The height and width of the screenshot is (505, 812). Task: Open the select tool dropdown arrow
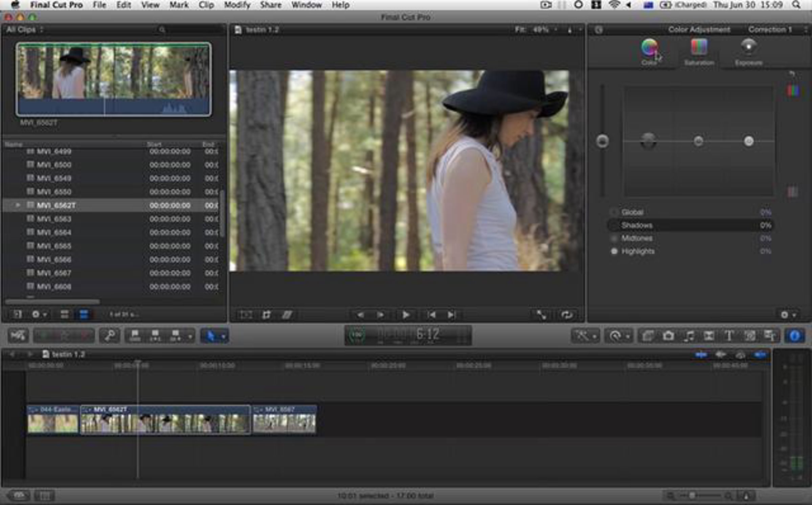[223, 337]
